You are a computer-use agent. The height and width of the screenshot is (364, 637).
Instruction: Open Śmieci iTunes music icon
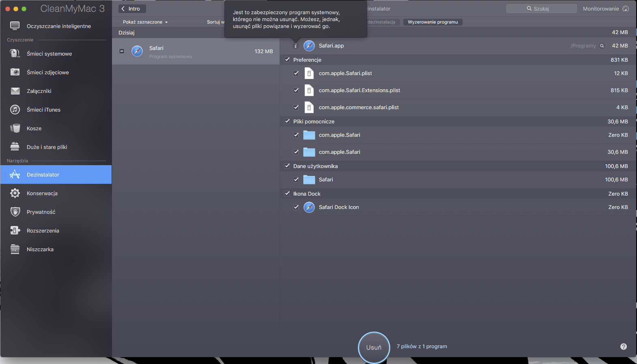click(x=15, y=110)
